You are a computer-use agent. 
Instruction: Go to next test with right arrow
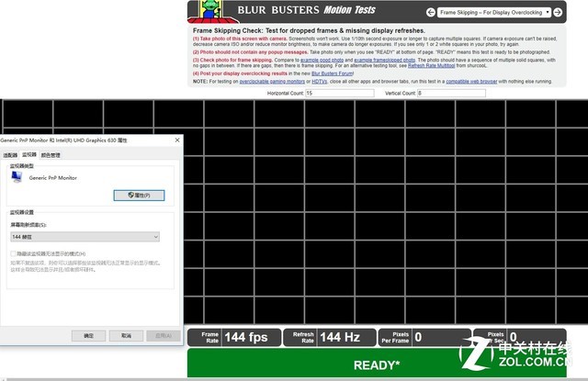(560, 12)
